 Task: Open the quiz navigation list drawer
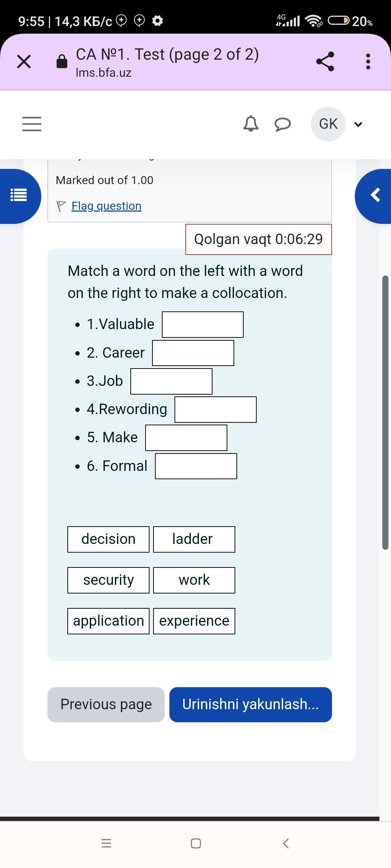[19, 196]
